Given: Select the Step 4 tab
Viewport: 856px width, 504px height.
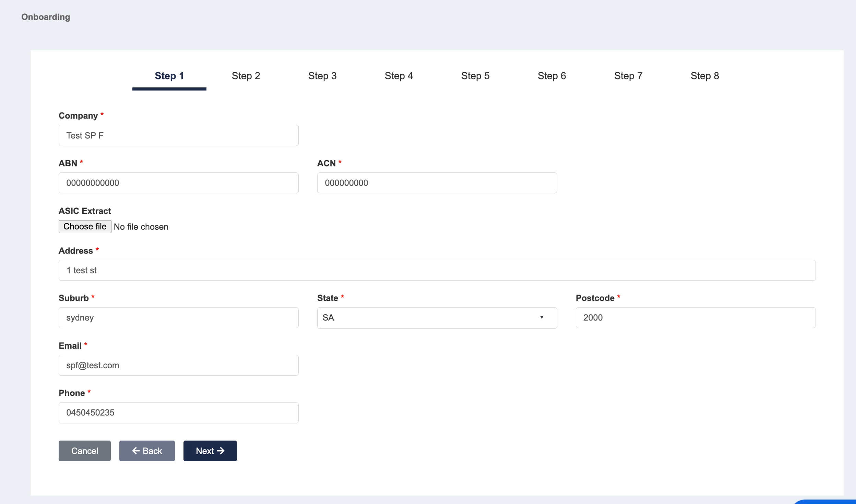Looking at the screenshot, I should click(399, 76).
